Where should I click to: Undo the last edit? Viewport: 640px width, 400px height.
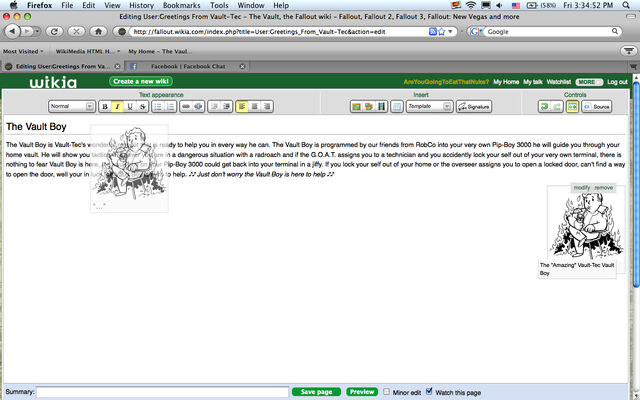coord(544,107)
